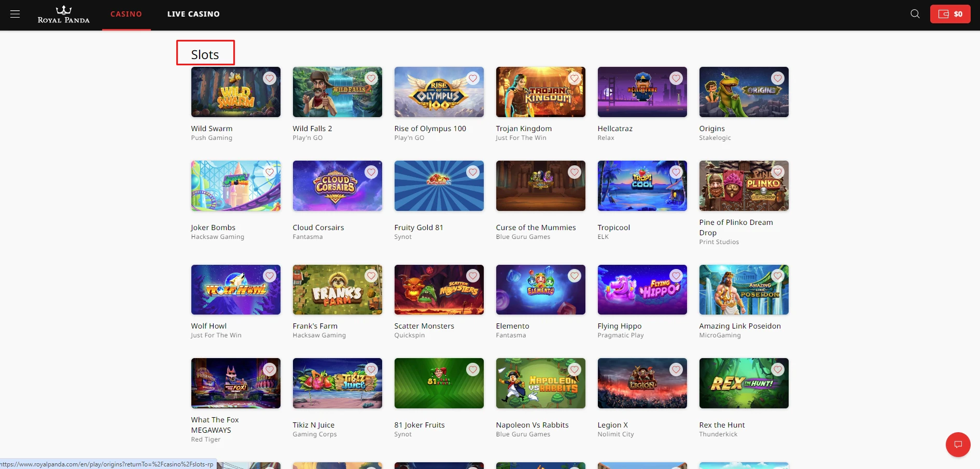Image resolution: width=980 pixels, height=469 pixels.
Task: Open Cloud Corsairs thumbnail
Action: tap(338, 186)
